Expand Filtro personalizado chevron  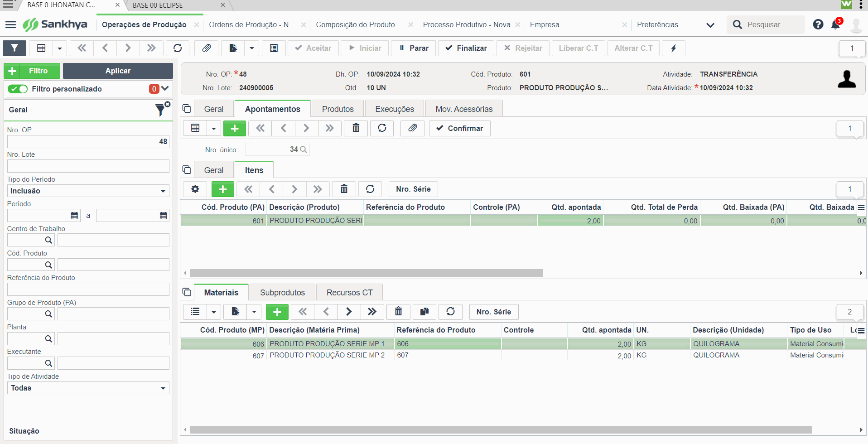165,89
